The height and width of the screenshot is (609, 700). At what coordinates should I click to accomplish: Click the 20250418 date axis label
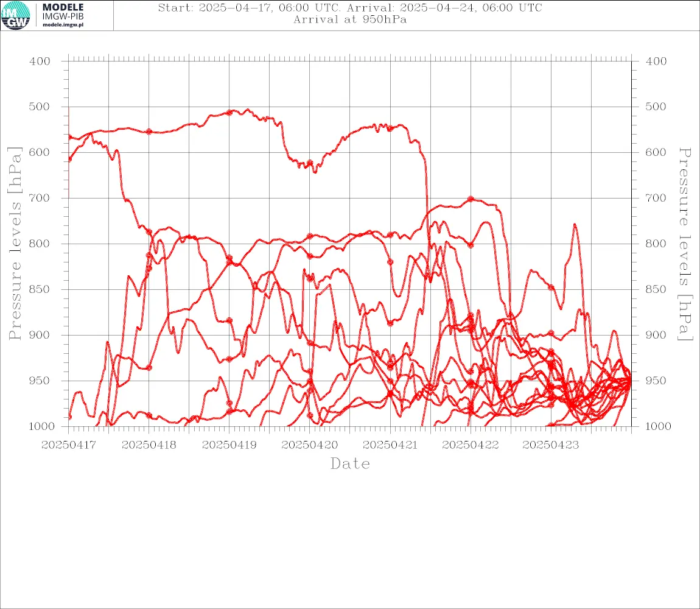coord(149,445)
